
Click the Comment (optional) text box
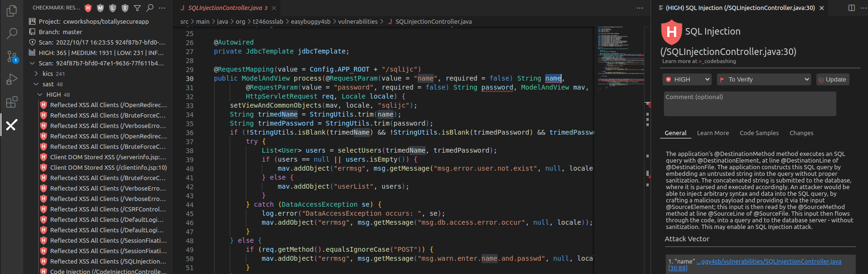[x=750, y=104]
